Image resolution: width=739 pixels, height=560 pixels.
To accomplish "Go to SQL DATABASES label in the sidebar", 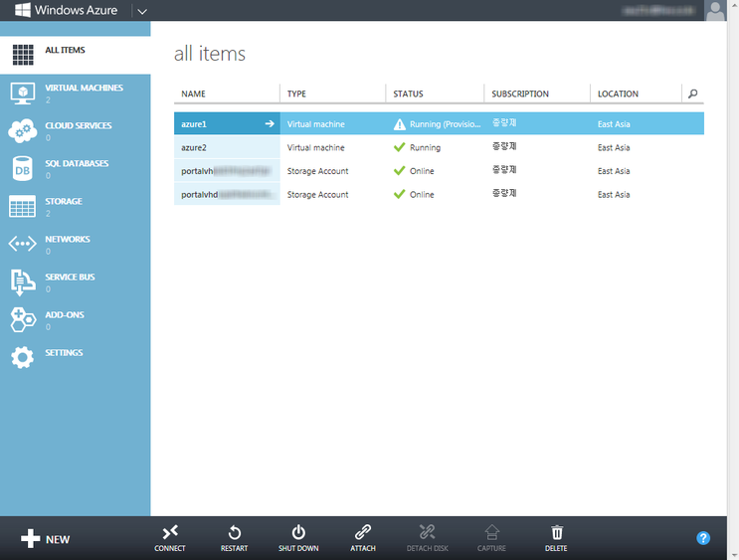I will [77, 163].
